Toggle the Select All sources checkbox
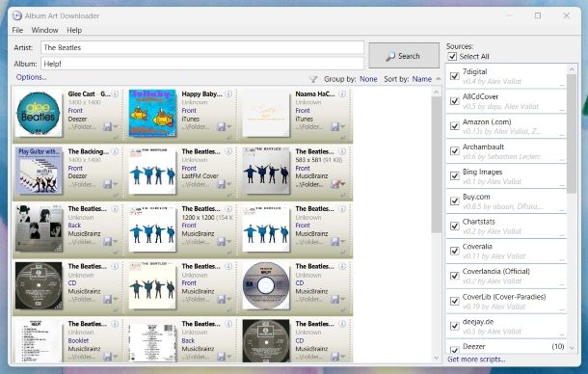Viewport: 588px width, 374px height. (453, 57)
